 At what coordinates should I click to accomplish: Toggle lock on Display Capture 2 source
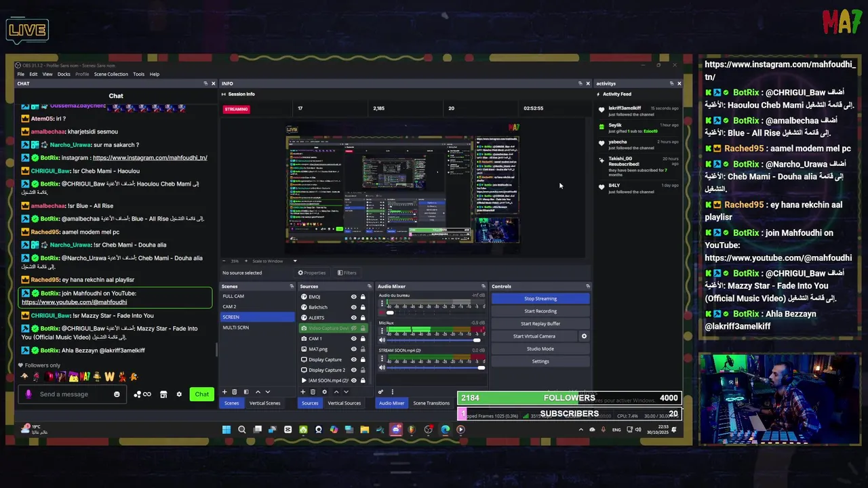[363, 370]
